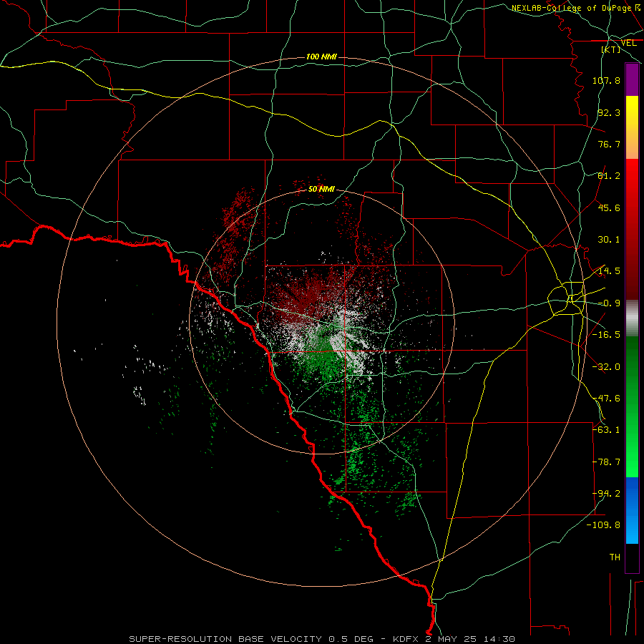The width and height of the screenshot is (644, 644).
Task: Click the -47.6 value on the velocity scale
Action: pyautogui.click(x=606, y=399)
